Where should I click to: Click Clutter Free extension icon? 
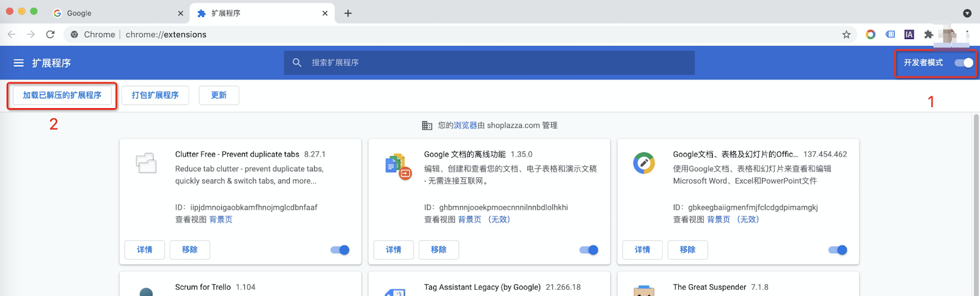click(146, 163)
